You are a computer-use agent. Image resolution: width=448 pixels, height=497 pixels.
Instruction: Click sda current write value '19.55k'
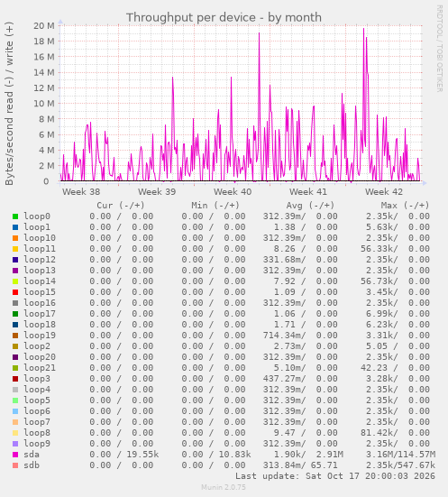click(x=142, y=455)
